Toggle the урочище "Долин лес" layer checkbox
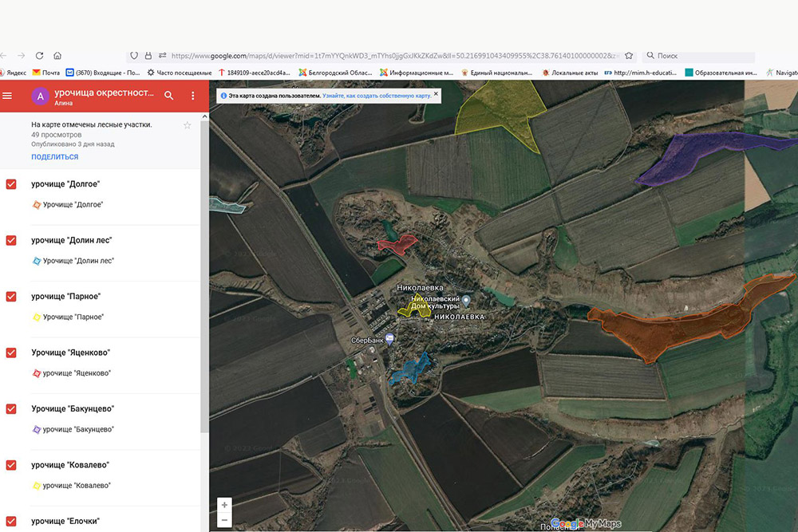Screen dimensions: 798x532 [x=11, y=240]
